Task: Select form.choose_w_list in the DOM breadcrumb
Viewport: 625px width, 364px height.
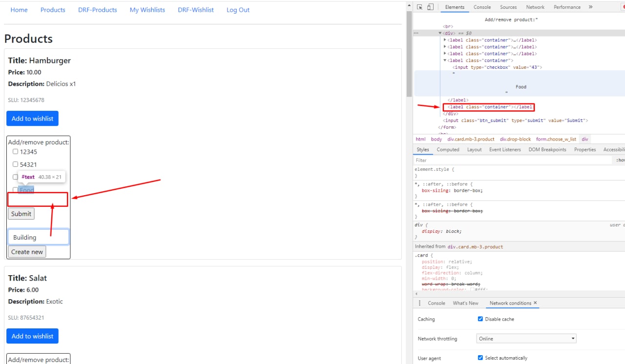Action: (556, 139)
